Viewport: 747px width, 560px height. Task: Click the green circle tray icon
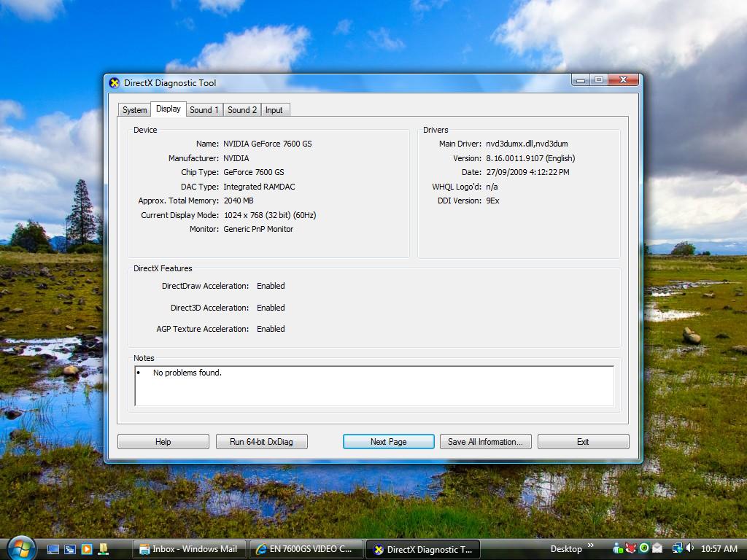[x=644, y=548]
